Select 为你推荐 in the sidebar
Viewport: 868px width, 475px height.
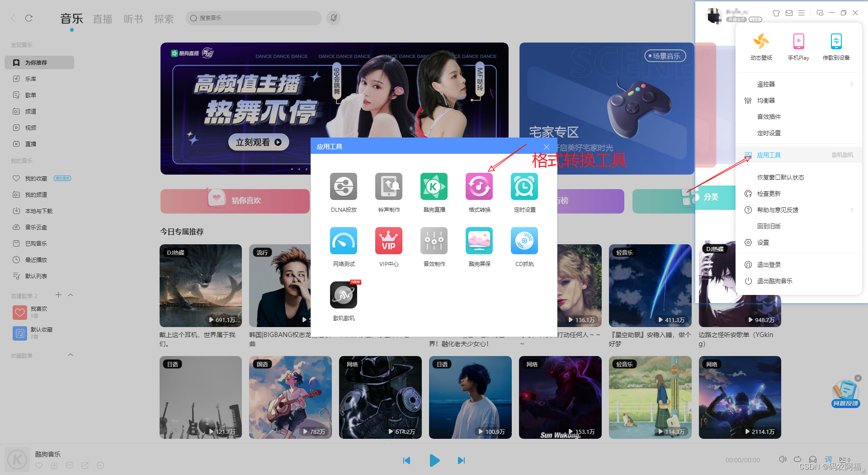tap(39, 62)
